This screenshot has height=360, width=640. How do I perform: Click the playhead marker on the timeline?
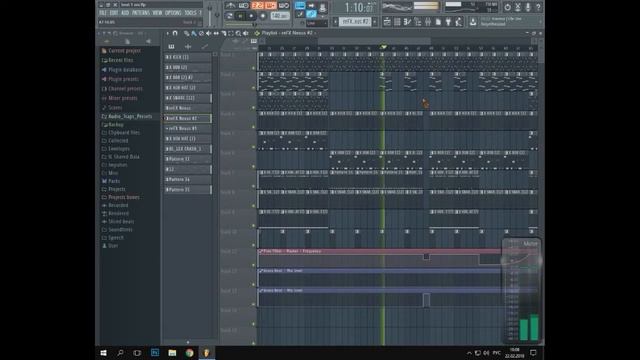pos(383,47)
